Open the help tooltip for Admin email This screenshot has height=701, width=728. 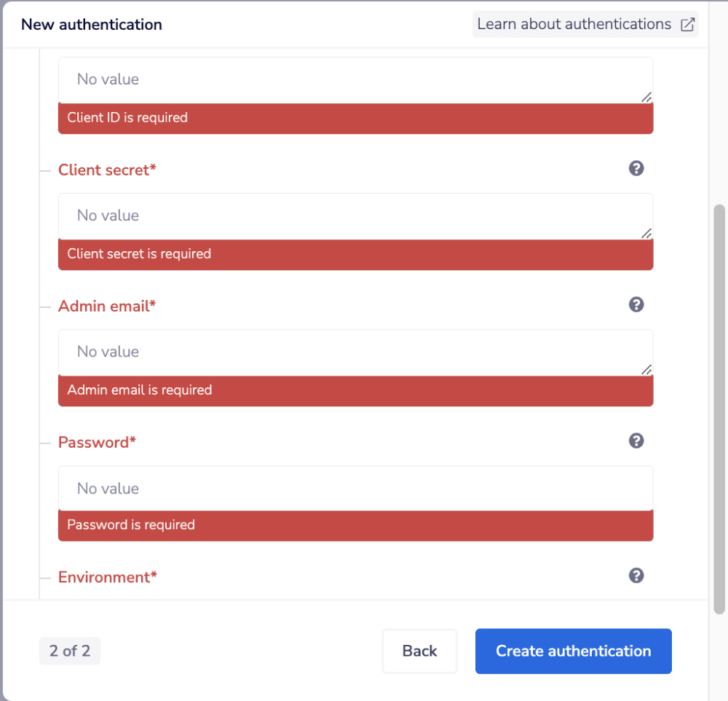(x=636, y=304)
